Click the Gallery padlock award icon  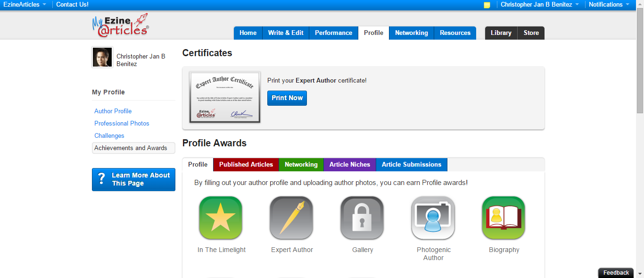[x=362, y=218]
